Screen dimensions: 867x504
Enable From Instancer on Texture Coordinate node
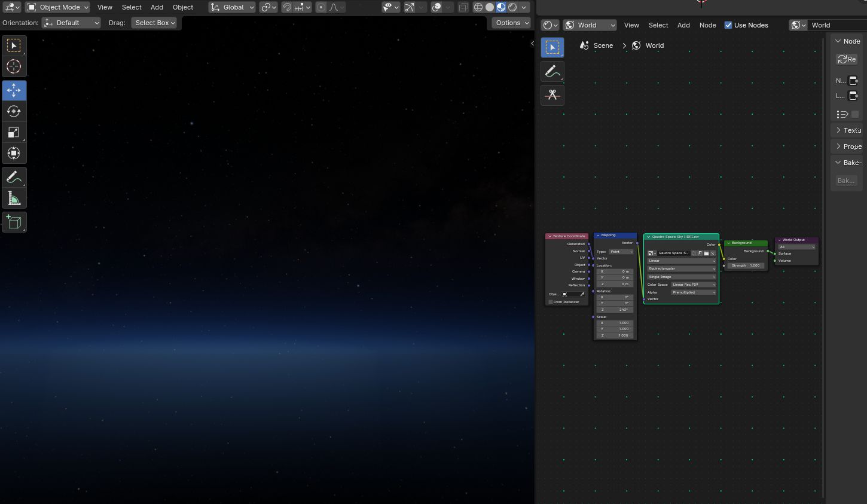[x=551, y=302]
